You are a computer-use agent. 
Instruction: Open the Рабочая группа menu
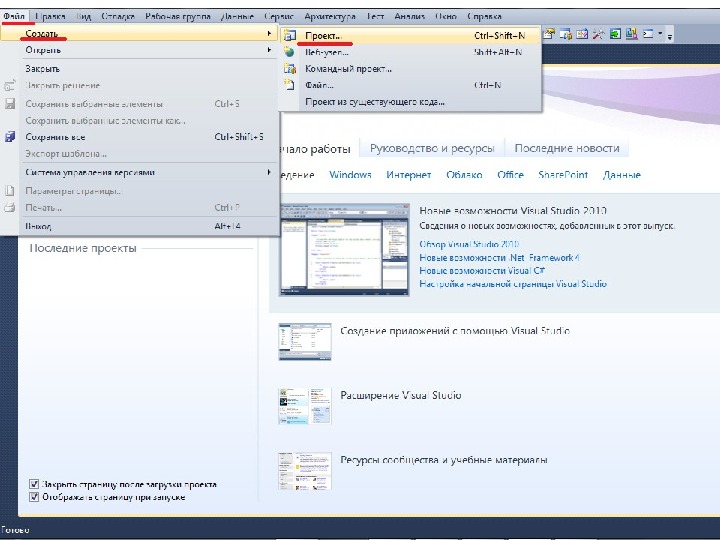178,17
